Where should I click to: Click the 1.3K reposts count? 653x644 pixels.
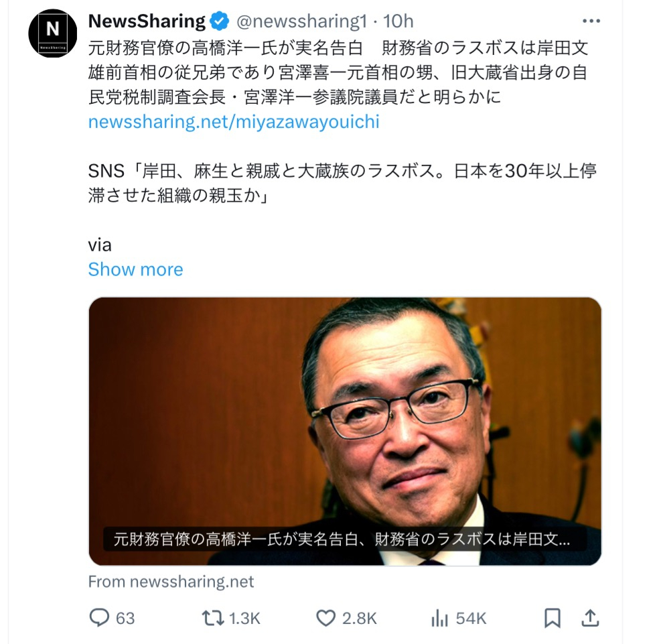244,618
